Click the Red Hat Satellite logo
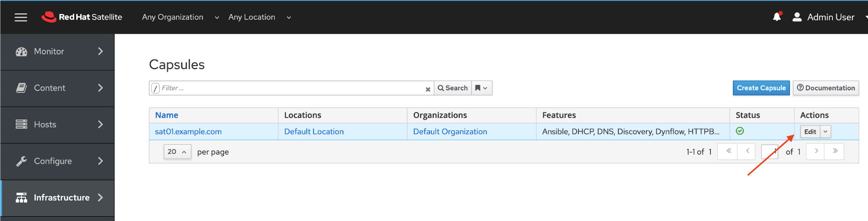The height and width of the screenshot is (221, 868). click(82, 17)
